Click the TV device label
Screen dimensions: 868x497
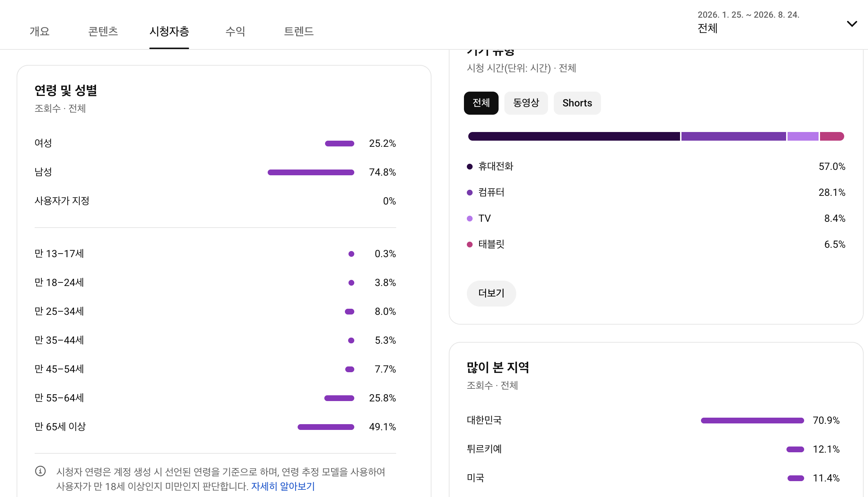click(x=485, y=218)
